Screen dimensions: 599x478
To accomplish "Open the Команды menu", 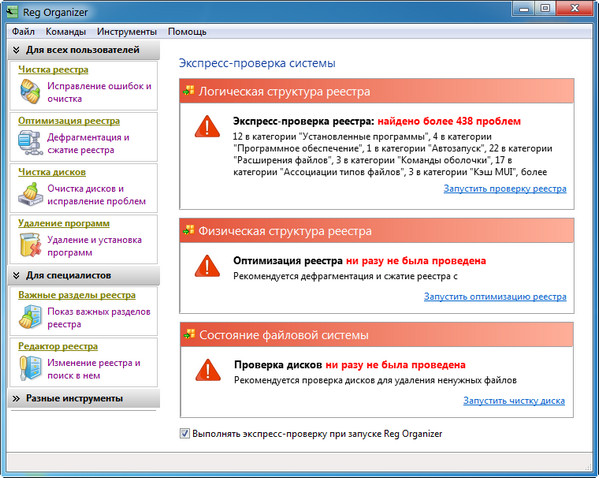I will coord(66,31).
